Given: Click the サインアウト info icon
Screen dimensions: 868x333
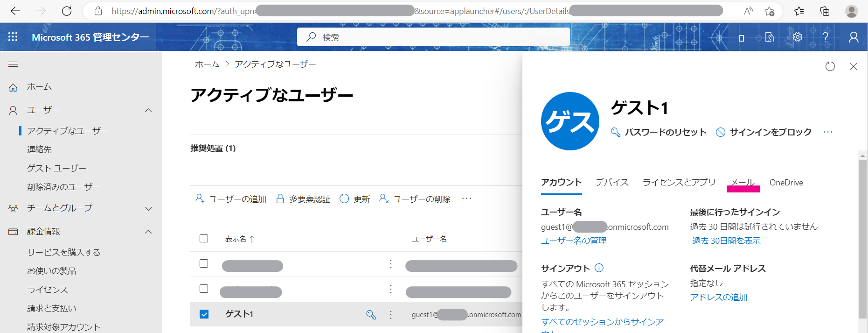Looking at the screenshot, I should pyautogui.click(x=599, y=268).
